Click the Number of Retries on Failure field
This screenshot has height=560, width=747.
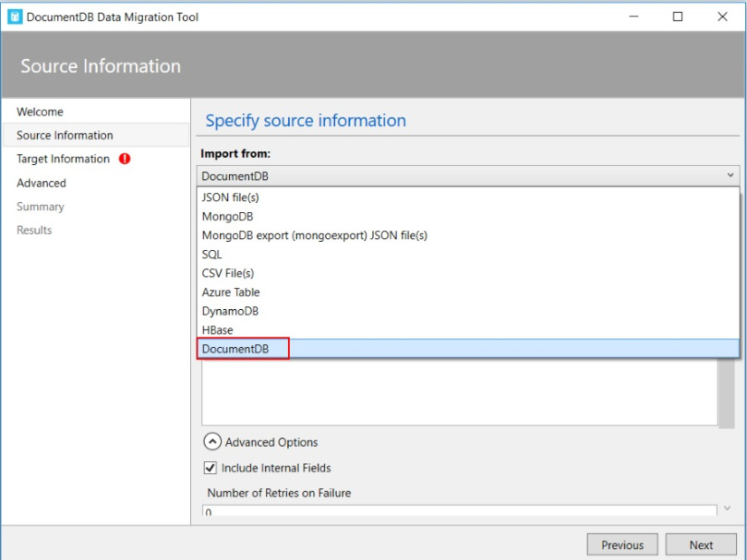pos(459,511)
